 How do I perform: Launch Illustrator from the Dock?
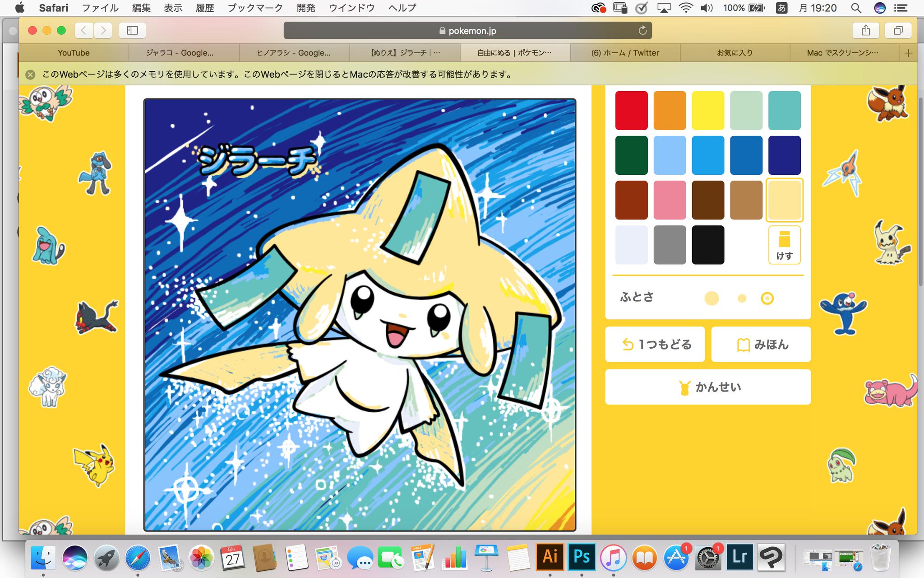pos(550,557)
